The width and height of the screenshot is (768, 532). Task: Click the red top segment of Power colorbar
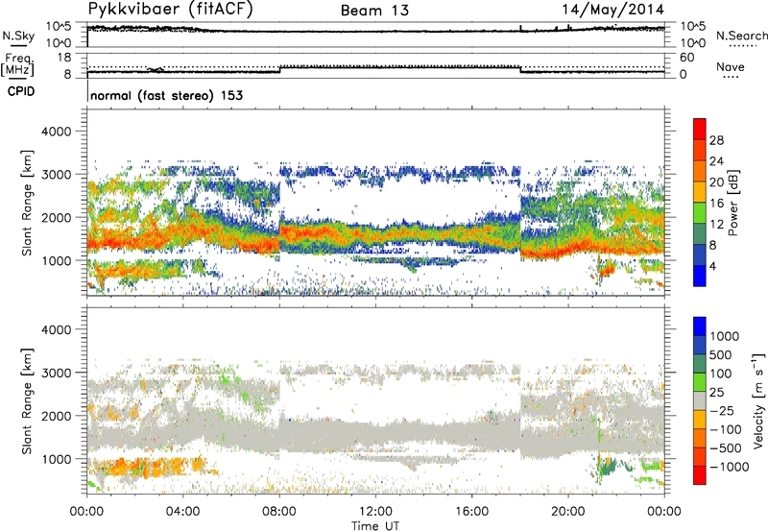[700, 130]
